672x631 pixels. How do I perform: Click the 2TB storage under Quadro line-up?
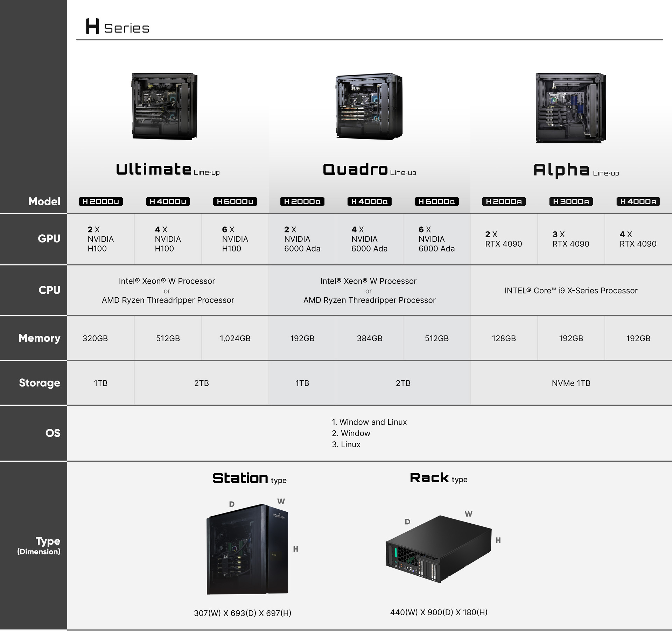[x=403, y=383]
